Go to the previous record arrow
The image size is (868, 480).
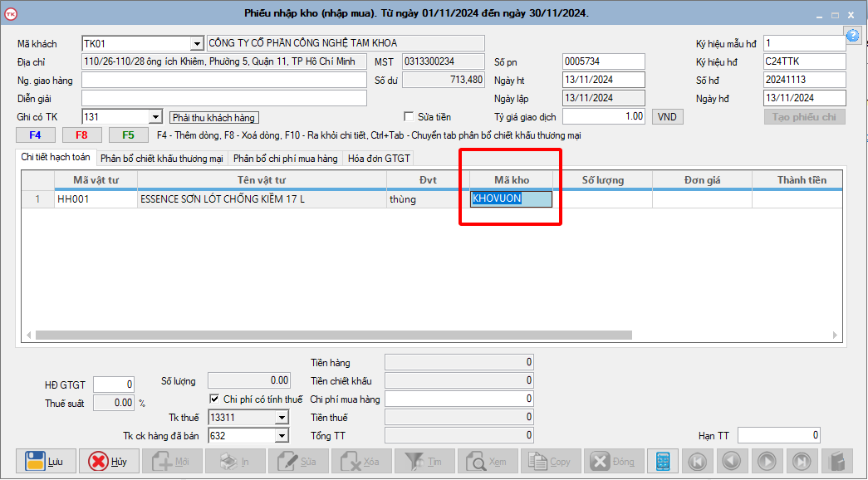(x=731, y=462)
